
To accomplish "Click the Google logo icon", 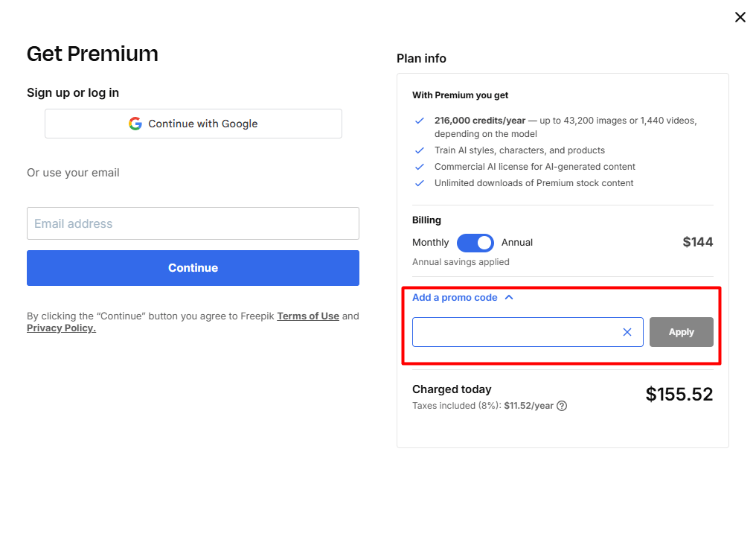I will click(135, 124).
